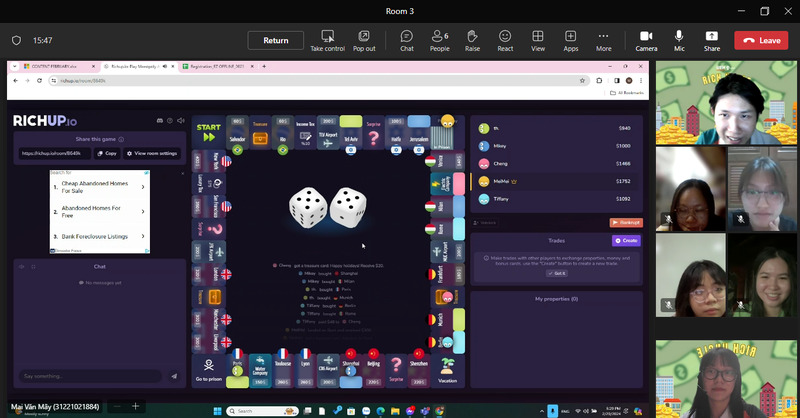Click Take control of shared screen
800x418 pixels.
(x=328, y=41)
